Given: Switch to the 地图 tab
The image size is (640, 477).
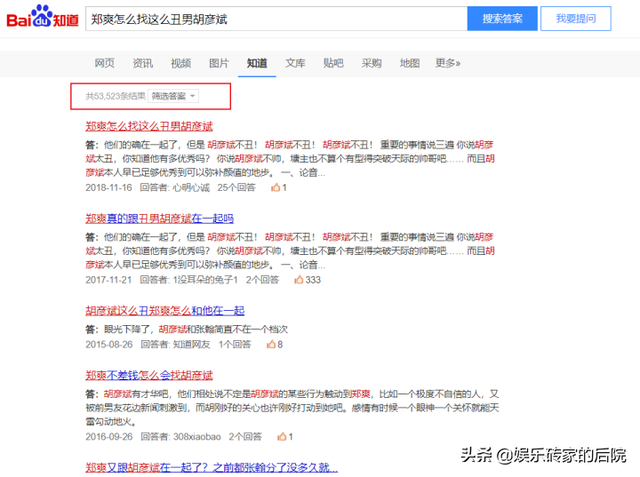Looking at the screenshot, I should click(410, 63).
